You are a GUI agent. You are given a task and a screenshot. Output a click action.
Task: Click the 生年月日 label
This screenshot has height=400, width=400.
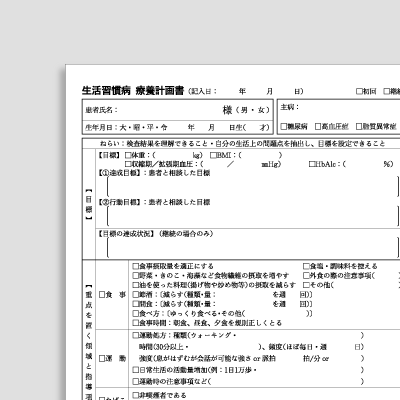pyautogui.click(x=99, y=127)
